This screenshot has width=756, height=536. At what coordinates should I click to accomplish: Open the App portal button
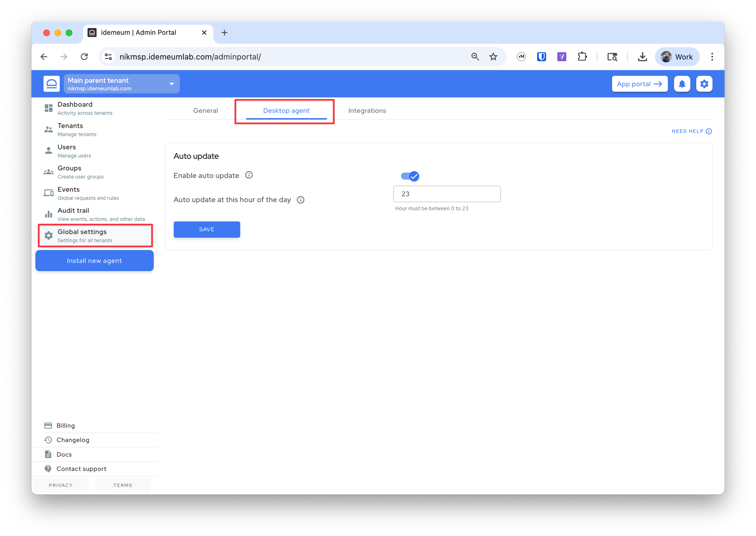tap(640, 84)
